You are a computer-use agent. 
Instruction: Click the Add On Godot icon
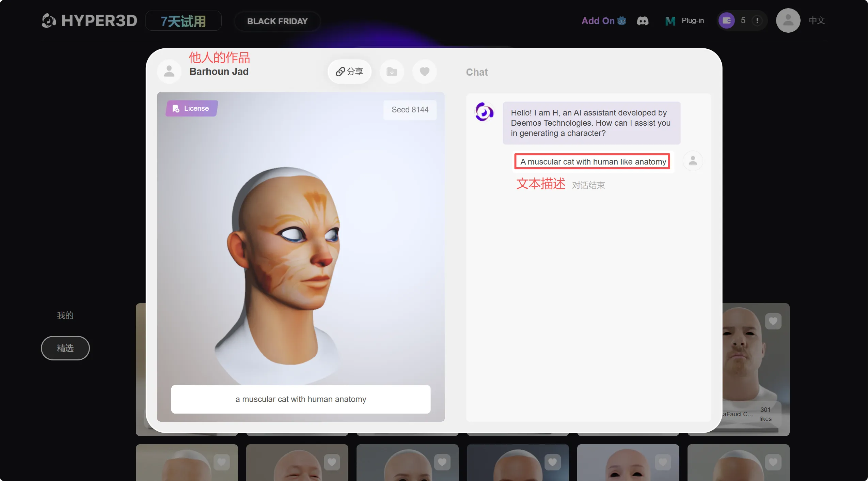click(x=622, y=21)
